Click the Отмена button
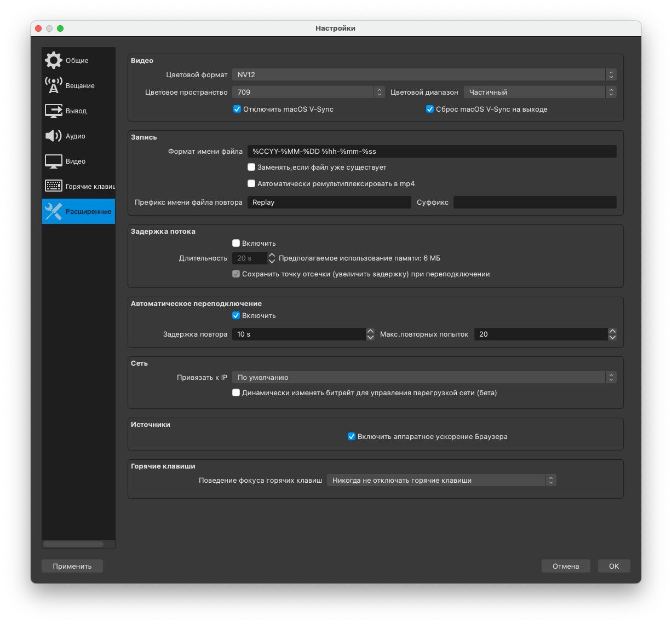The image size is (672, 624). click(566, 566)
